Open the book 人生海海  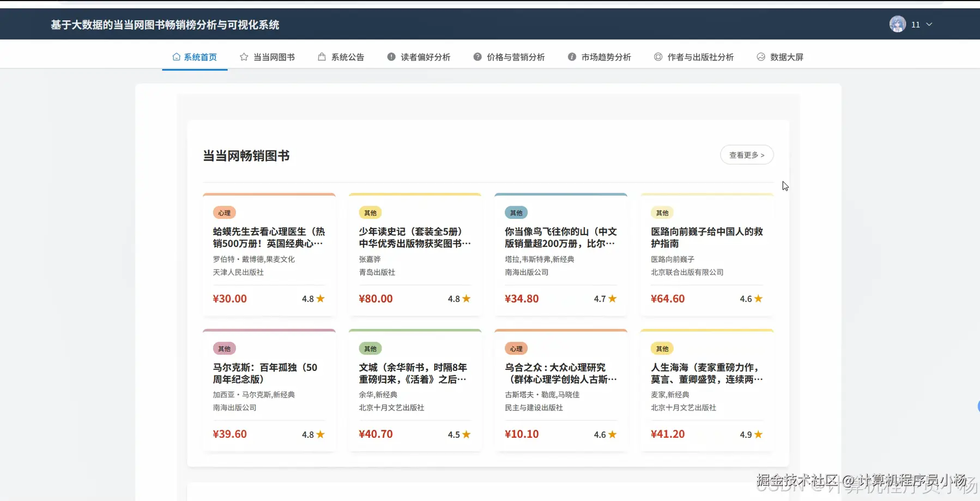click(x=707, y=373)
